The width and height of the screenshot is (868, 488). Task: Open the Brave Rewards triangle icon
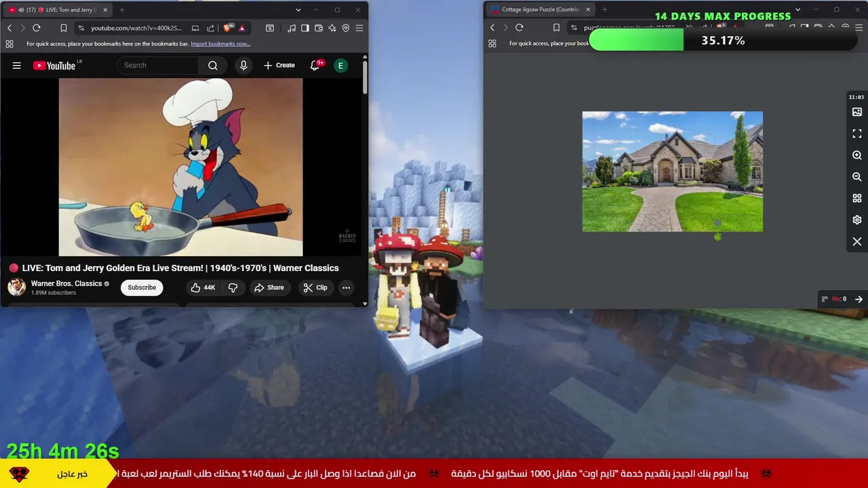[x=241, y=28]
